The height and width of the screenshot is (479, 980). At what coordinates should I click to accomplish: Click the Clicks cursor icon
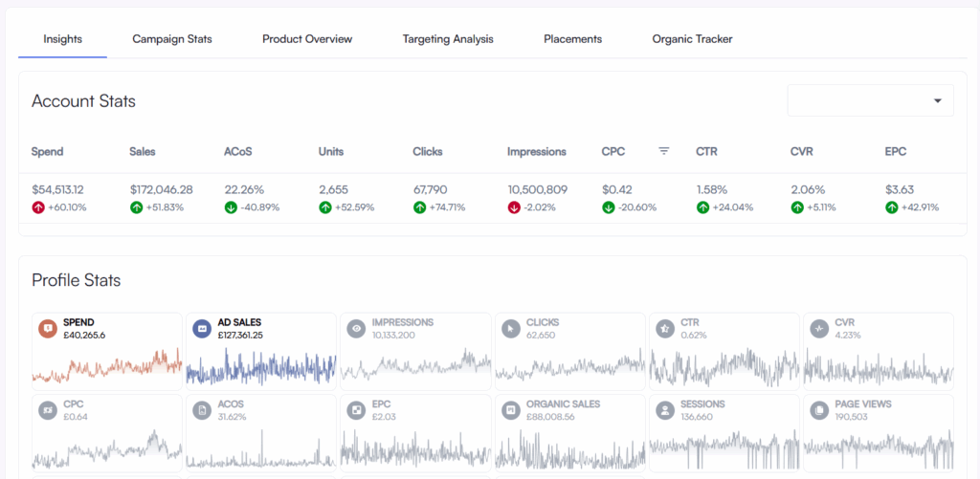pos(510,329)
